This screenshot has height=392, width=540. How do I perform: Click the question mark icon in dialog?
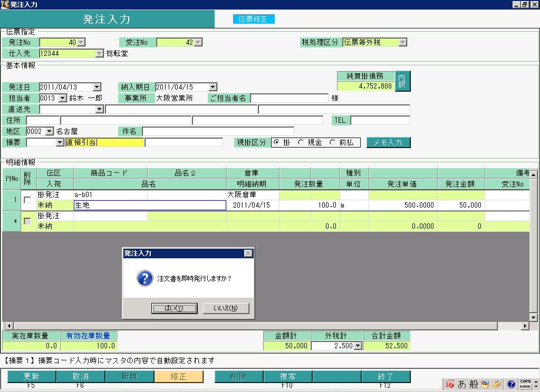144,278
